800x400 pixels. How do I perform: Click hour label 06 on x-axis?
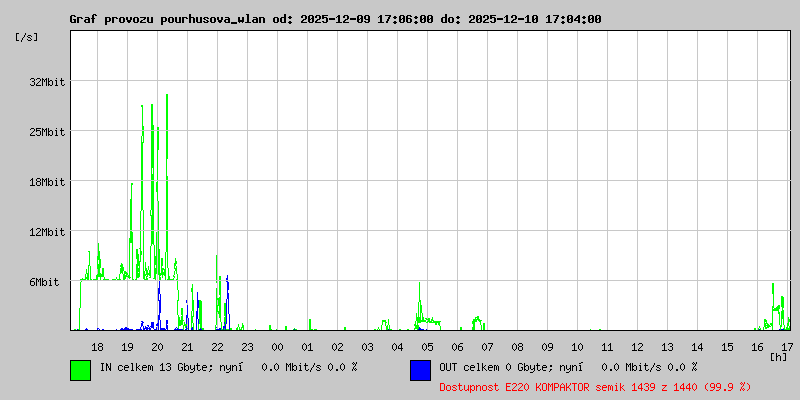(x=458, y=347)
